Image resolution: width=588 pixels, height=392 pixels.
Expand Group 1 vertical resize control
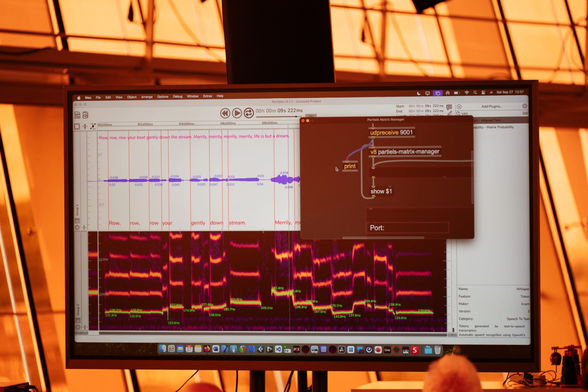pyautogui.click(x=84, y=228)
